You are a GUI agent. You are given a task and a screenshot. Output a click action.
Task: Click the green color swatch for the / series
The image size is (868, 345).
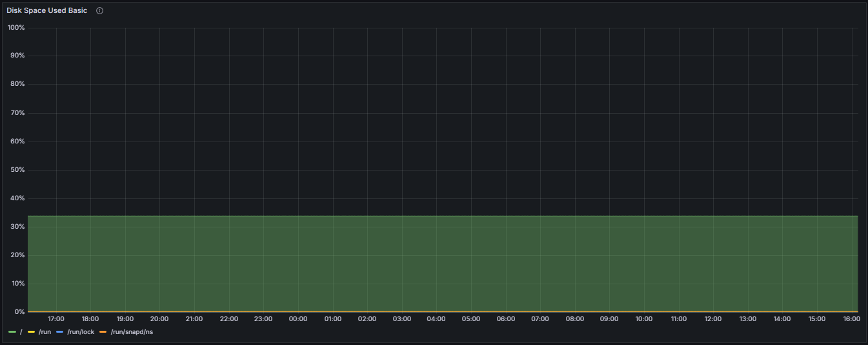click(x=12, y=331)
